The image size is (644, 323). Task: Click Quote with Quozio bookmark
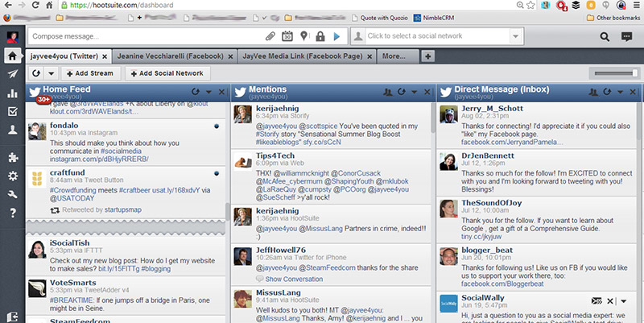380,18
